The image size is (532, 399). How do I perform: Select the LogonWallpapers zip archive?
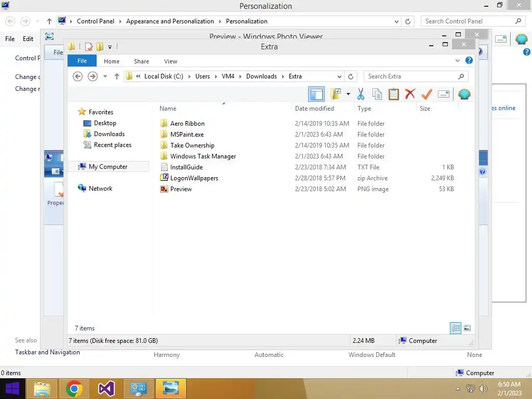(194, 178)
